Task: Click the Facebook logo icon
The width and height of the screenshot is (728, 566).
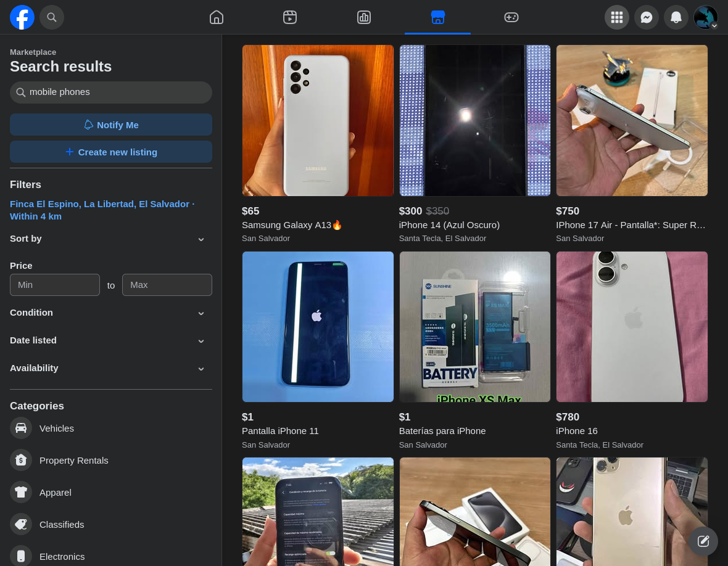Action: 22,17
